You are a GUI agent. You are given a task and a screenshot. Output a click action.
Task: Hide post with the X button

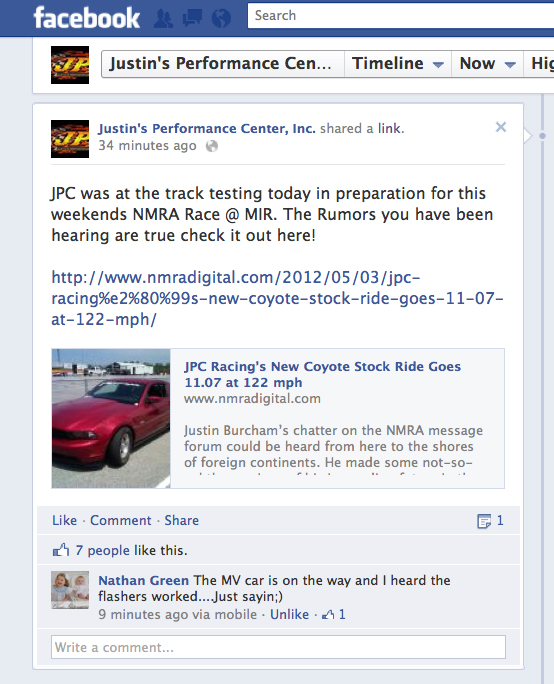(501, 127)
